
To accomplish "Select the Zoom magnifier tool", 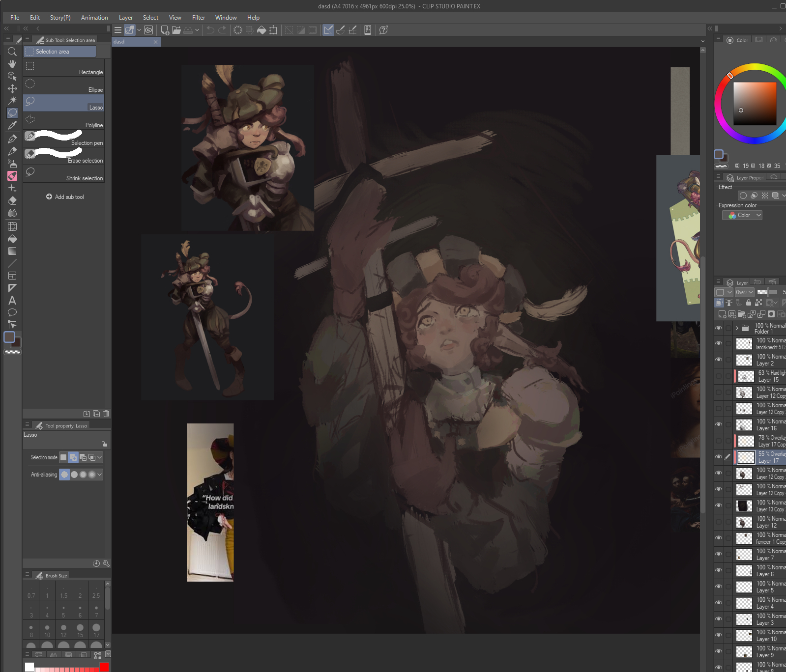I will (12, 52).
